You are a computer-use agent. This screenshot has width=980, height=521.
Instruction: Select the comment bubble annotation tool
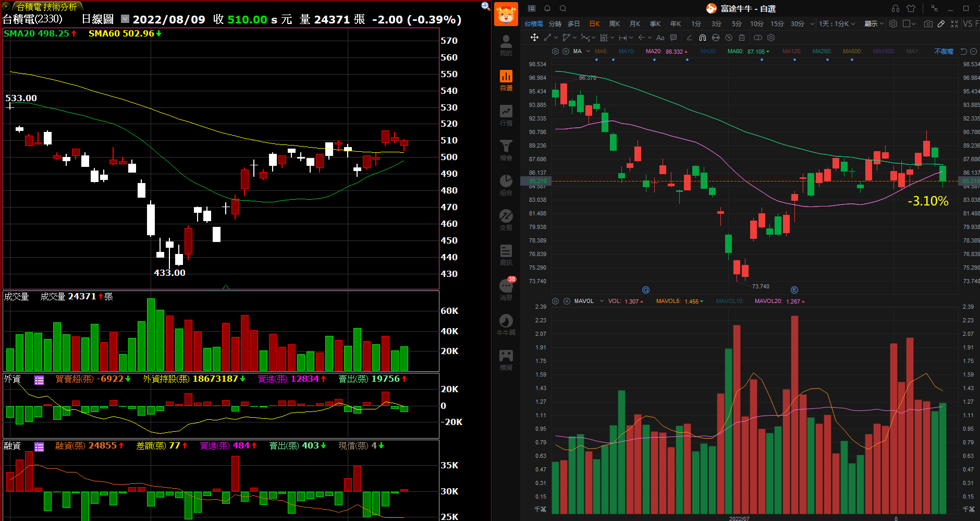point(673,38)
